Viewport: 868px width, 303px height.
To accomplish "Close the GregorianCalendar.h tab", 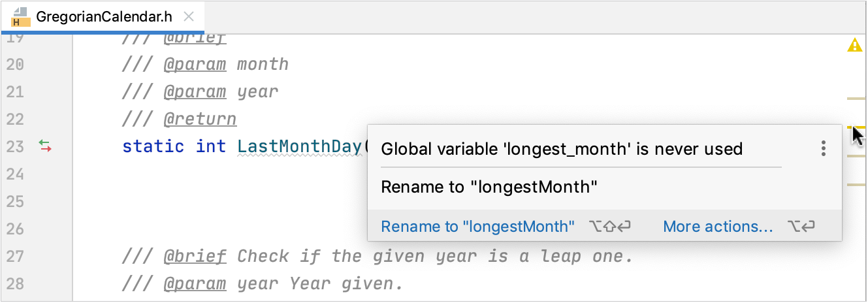I will (x=188, y=17).
